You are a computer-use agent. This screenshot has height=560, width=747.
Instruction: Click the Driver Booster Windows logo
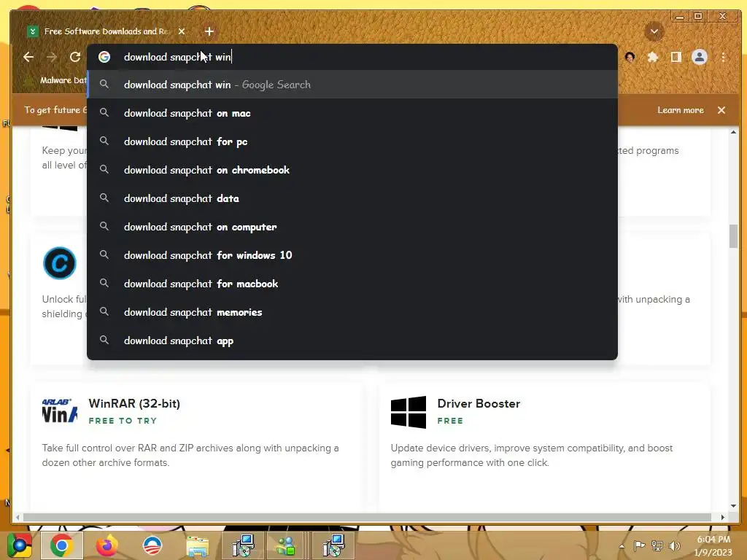[409, 412]
